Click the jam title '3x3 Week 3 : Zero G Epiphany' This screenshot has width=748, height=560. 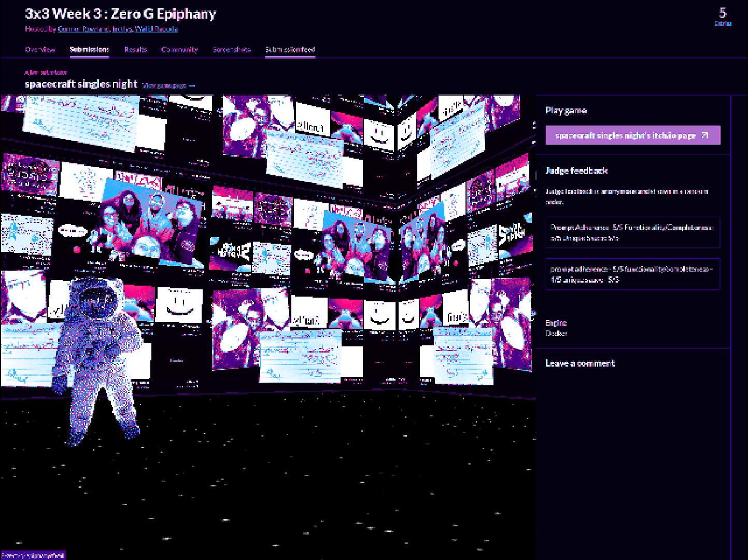[x=120, y=14]
